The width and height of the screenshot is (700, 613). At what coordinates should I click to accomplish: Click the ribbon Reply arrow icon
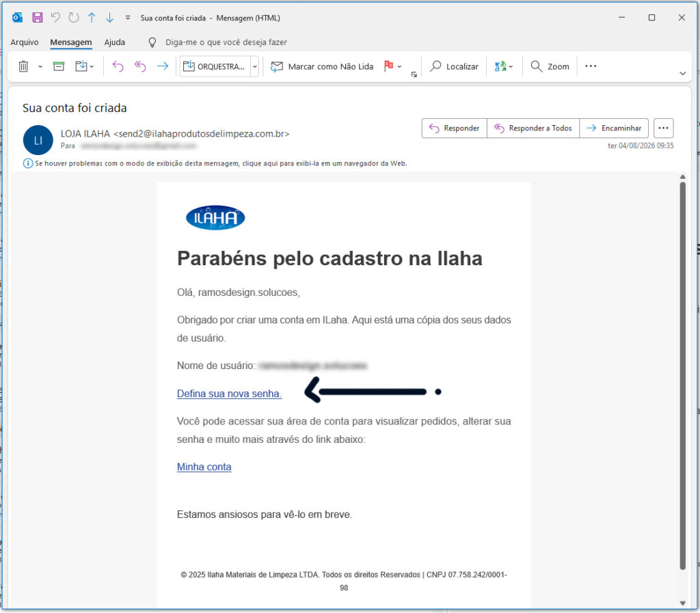tap(118, 66)
